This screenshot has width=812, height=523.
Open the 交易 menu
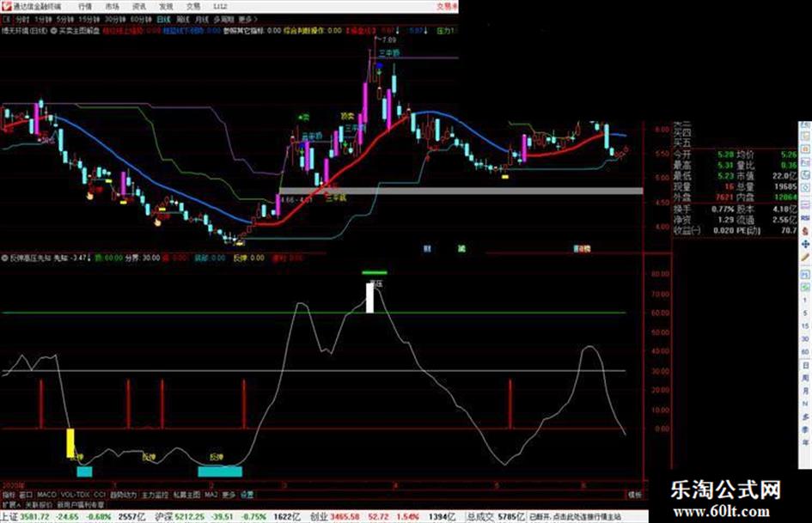pos(192,7)
